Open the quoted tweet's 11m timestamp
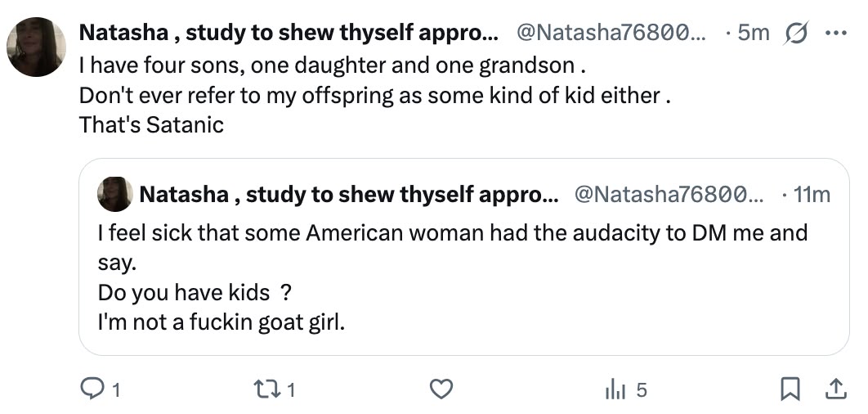 point(812,195)
